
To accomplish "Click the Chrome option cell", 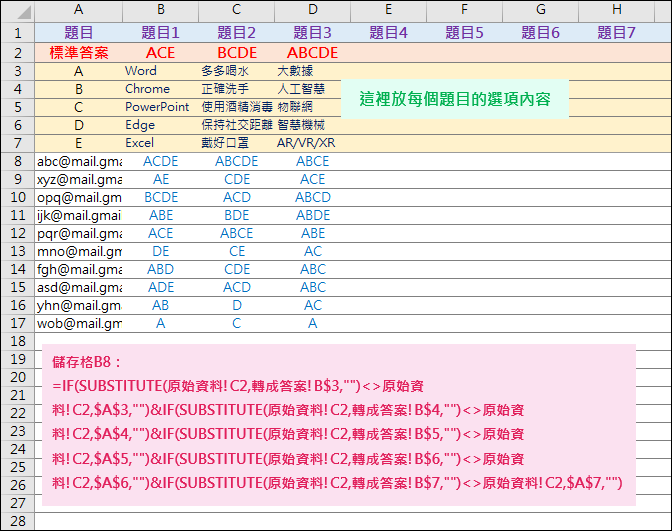I will (161, 89).
